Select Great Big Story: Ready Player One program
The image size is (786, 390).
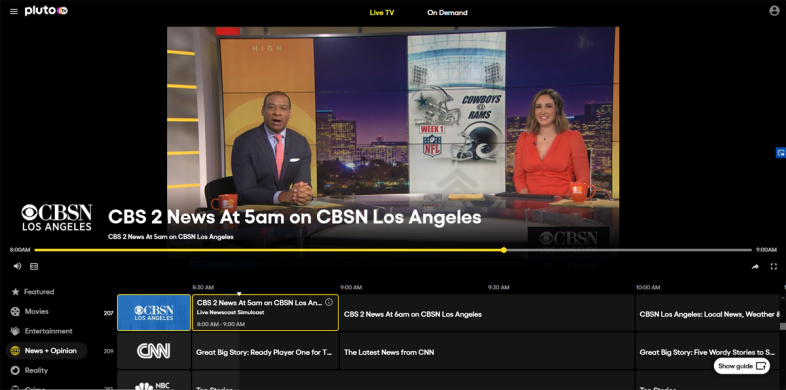coord(265,351)
